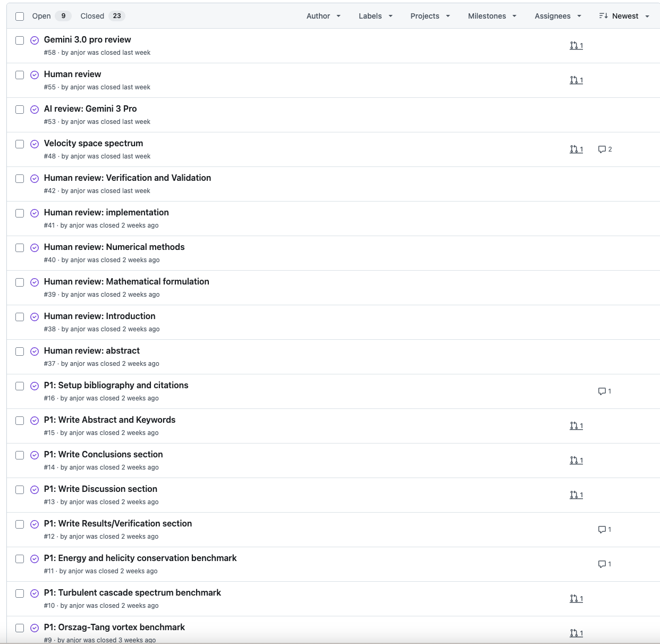Open the issue titled Human review: Numerical methods
The width and height of the screenshot is (660, 644).
tap(114, 247)
